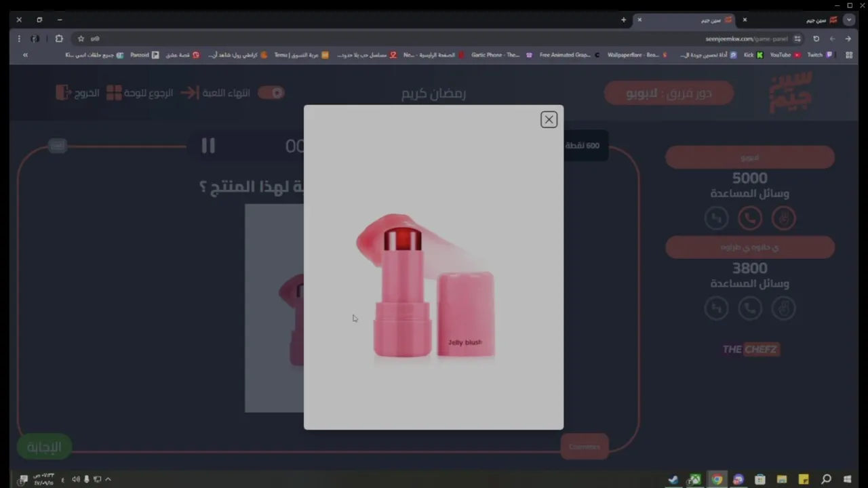The image size is (868, 488).
Task: Open Windows taskbar search
Action: pyautogui.click(x=826, y=479)
